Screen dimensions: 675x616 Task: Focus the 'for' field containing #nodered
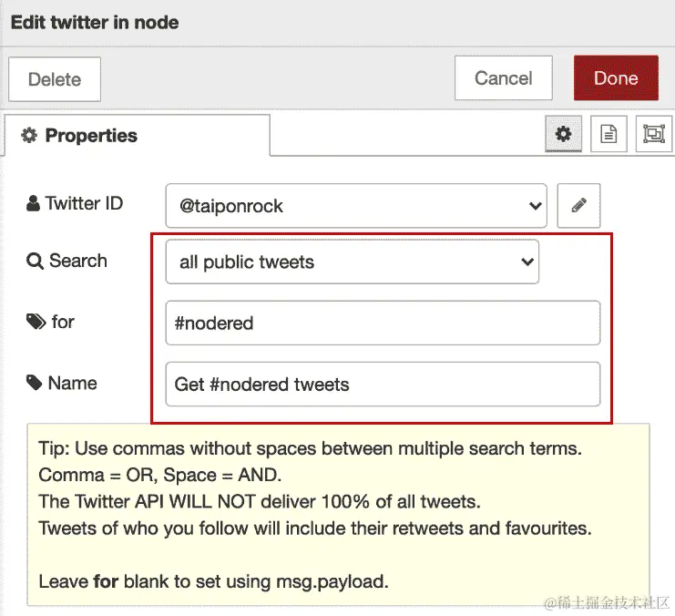click(x=383, y=323)
